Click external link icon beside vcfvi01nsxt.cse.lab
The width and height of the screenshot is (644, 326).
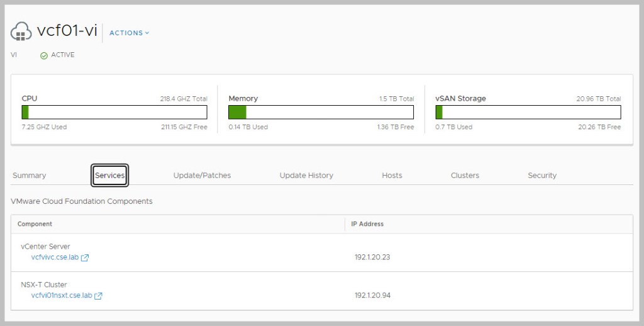pos(98,296)
